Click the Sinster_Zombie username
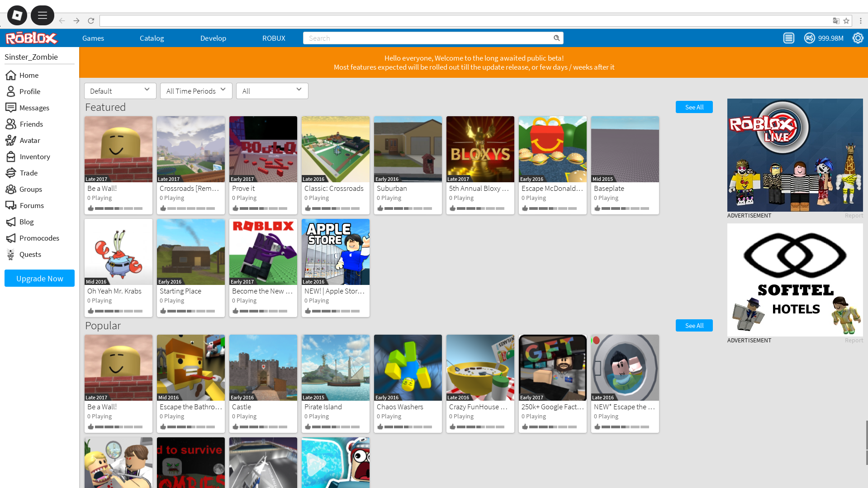This screenshot has height=488, width=868. [31, 57]
